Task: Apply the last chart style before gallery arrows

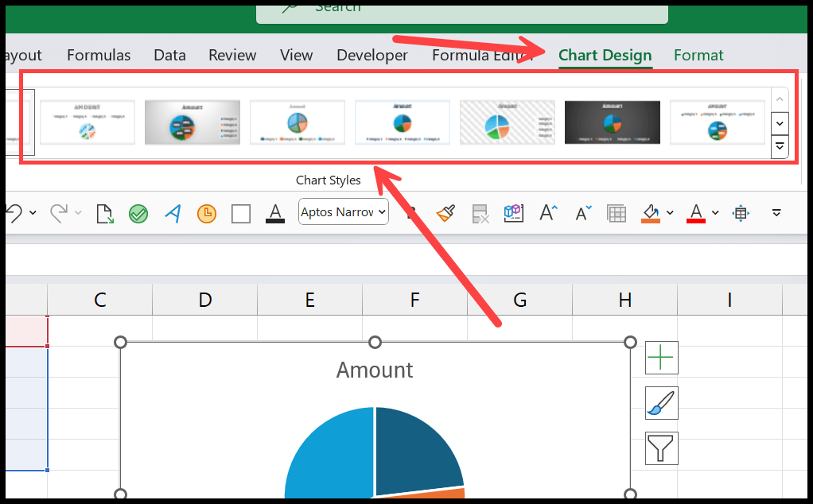Action: [x=717, y=122]
